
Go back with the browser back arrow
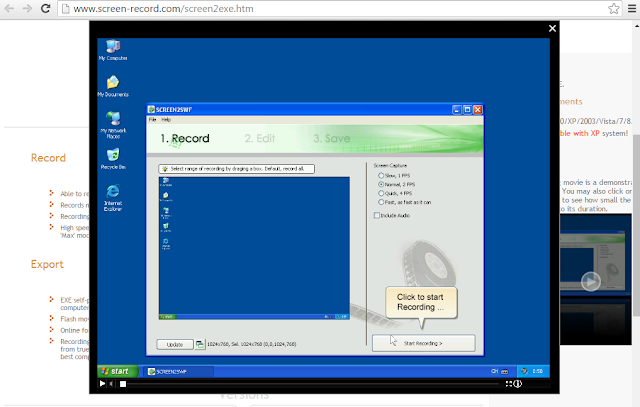point(9,9)
